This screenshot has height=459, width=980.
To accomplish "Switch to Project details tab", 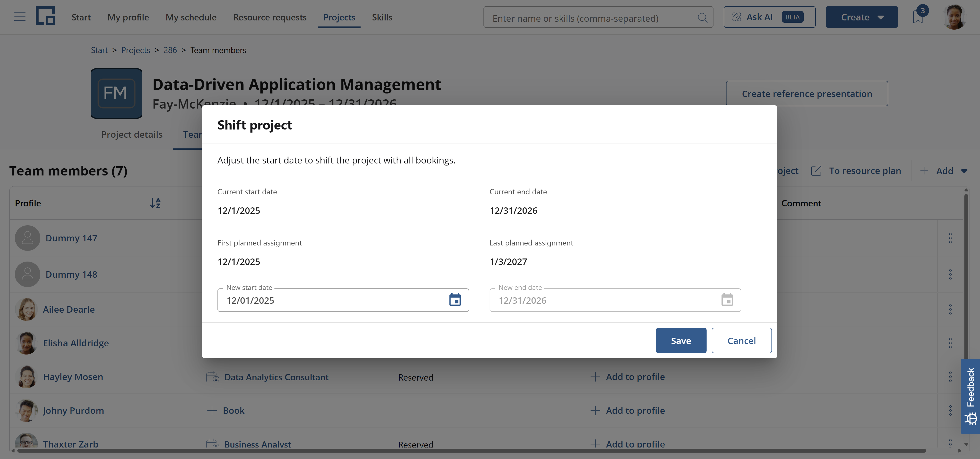I will pos(132,134).
